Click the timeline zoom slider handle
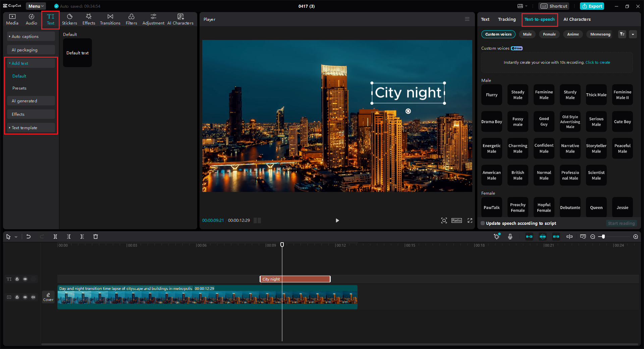Viewport: 644px width, 349px height. (603, 237)
